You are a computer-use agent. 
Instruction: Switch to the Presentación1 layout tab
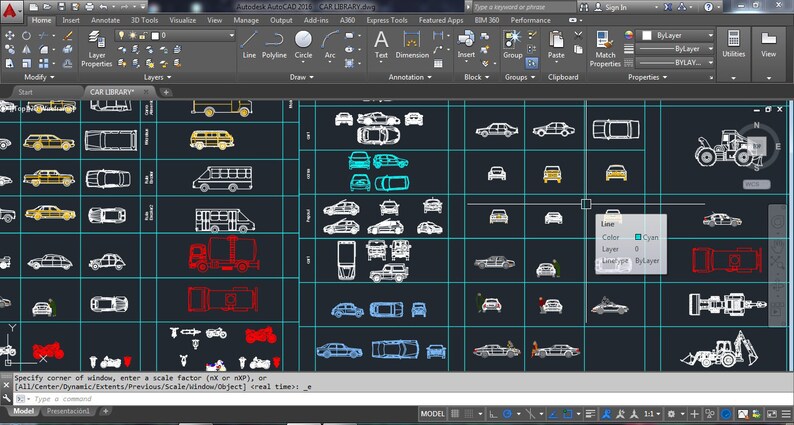[68, 411]
